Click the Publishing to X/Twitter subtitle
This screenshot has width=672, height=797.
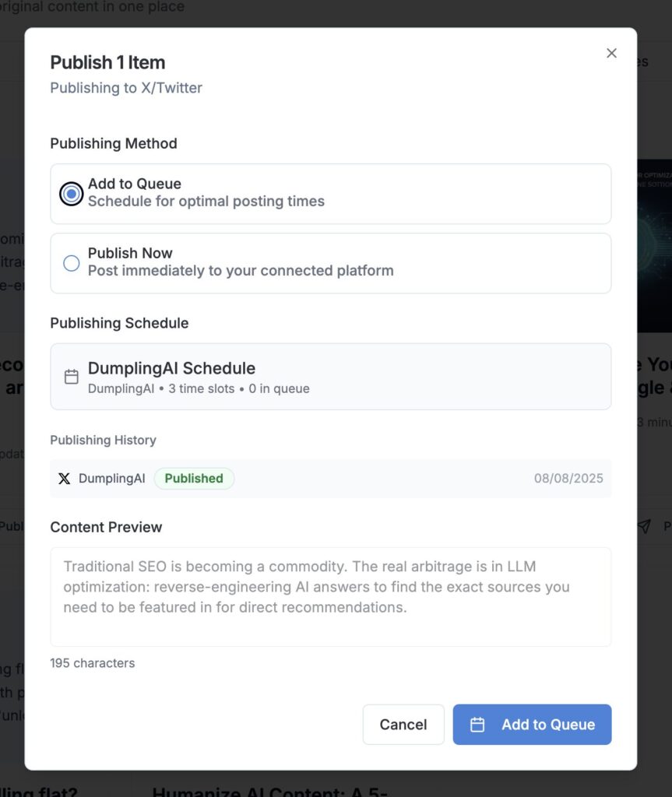tap(126, 88)
